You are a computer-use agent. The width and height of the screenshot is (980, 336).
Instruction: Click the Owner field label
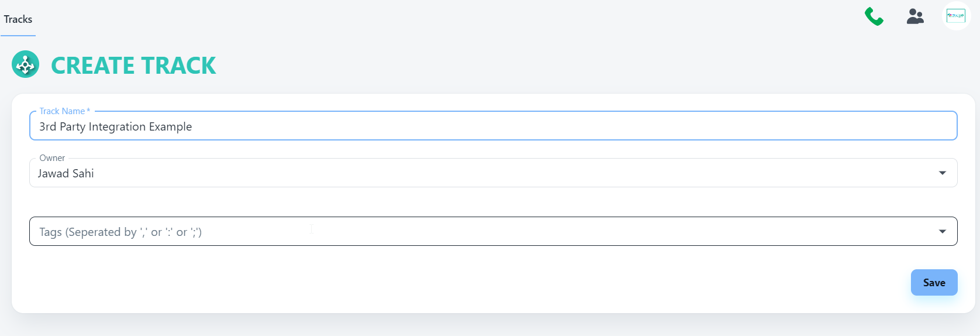[52, 158]
